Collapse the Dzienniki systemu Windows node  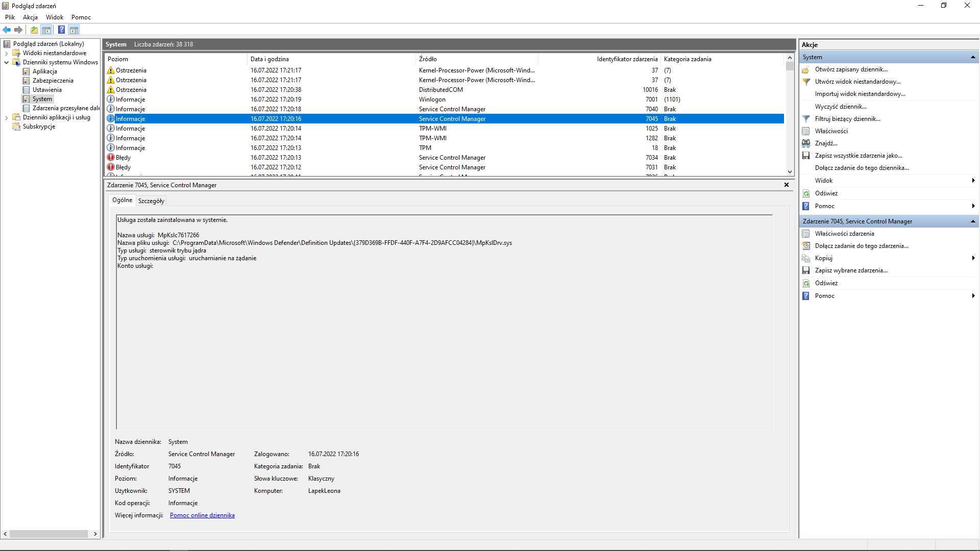click(x=6, y=62)
